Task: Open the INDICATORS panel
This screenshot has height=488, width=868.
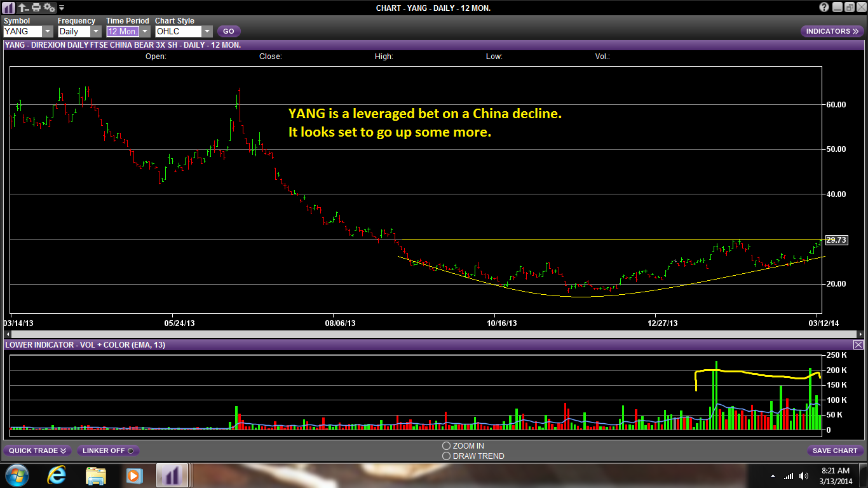Action: coord(832,31)
